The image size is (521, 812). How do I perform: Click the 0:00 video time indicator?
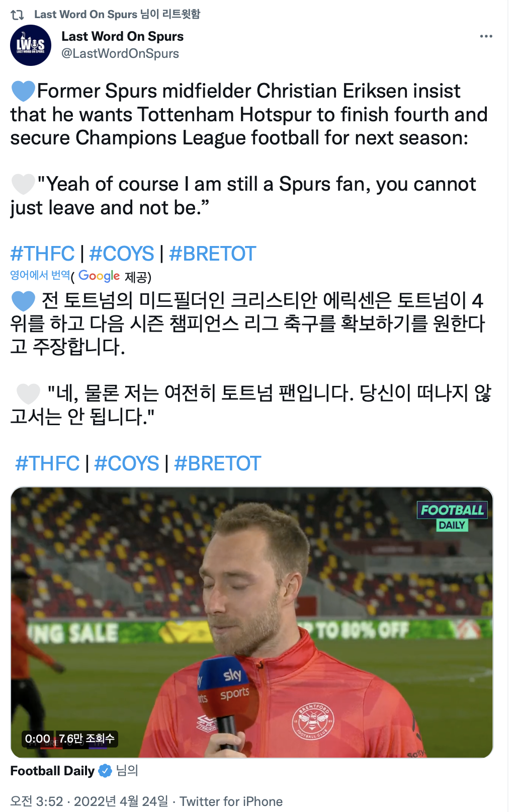pos(38,739)
